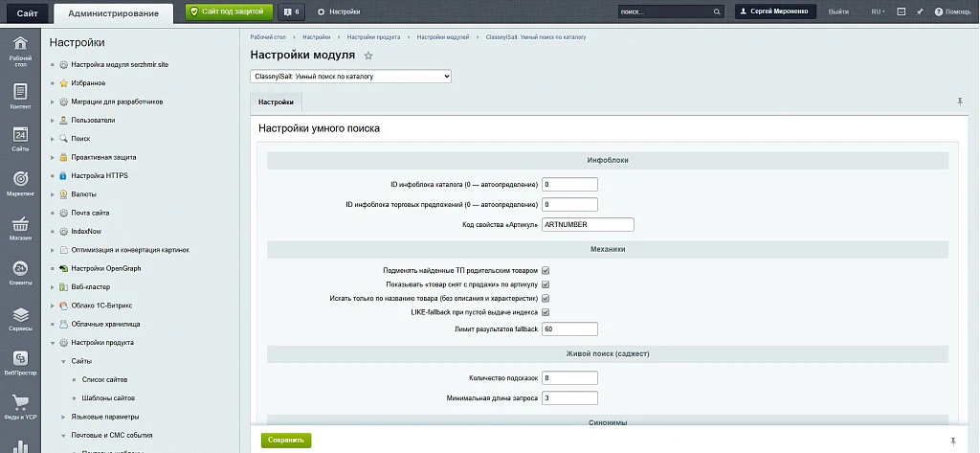Click the Настройки OpenGraph tree icon

(x=63, y=268)
